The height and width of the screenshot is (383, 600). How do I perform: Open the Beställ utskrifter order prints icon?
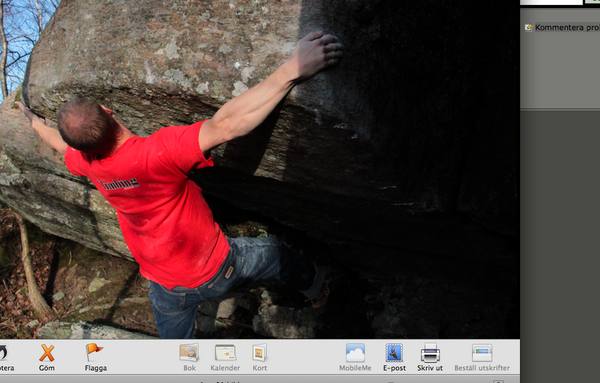click(x=482, y=353)
